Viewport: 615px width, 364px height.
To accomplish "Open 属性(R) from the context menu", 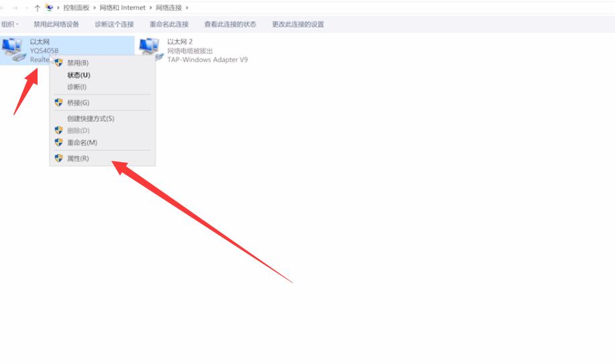I will (103, 158).
